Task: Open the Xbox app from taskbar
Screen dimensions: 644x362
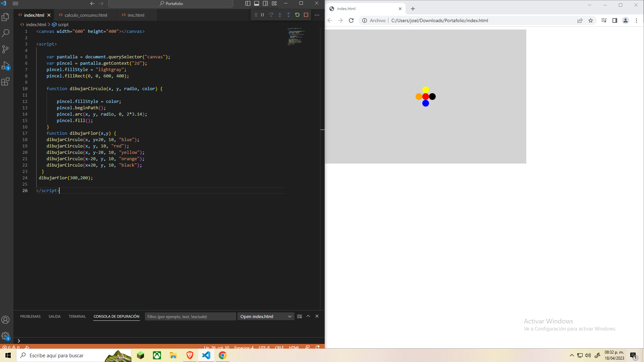Action: [x=157, y=355]
